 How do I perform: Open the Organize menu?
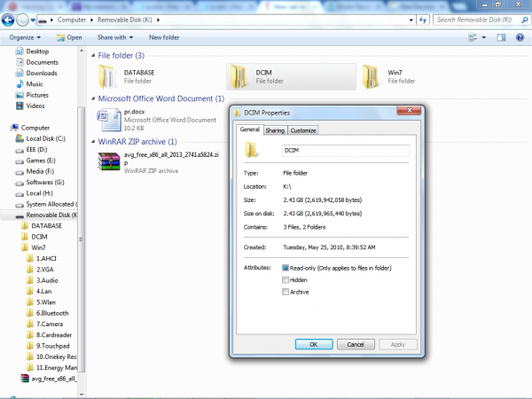click(25, 37)
